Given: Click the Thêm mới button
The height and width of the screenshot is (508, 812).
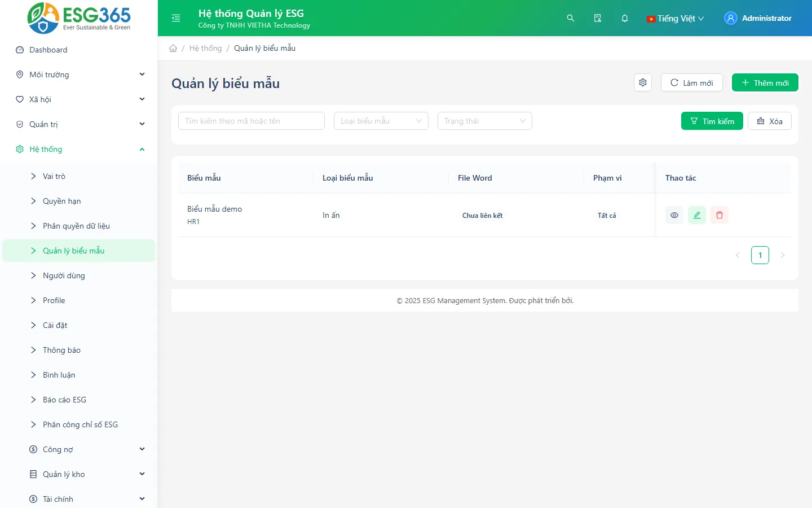Looking at the screenshot, I should pyautogui.click(x=765, y=82).
